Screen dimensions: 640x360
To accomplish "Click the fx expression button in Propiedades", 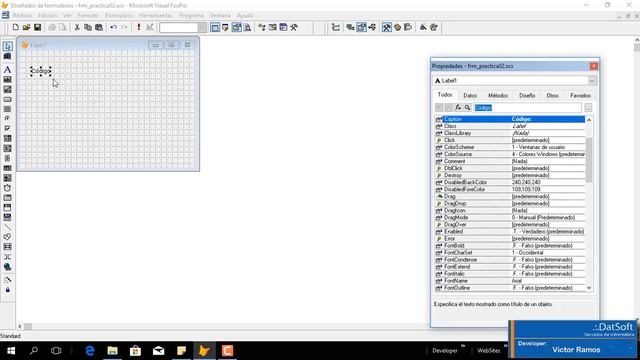I will pos(458,108).
